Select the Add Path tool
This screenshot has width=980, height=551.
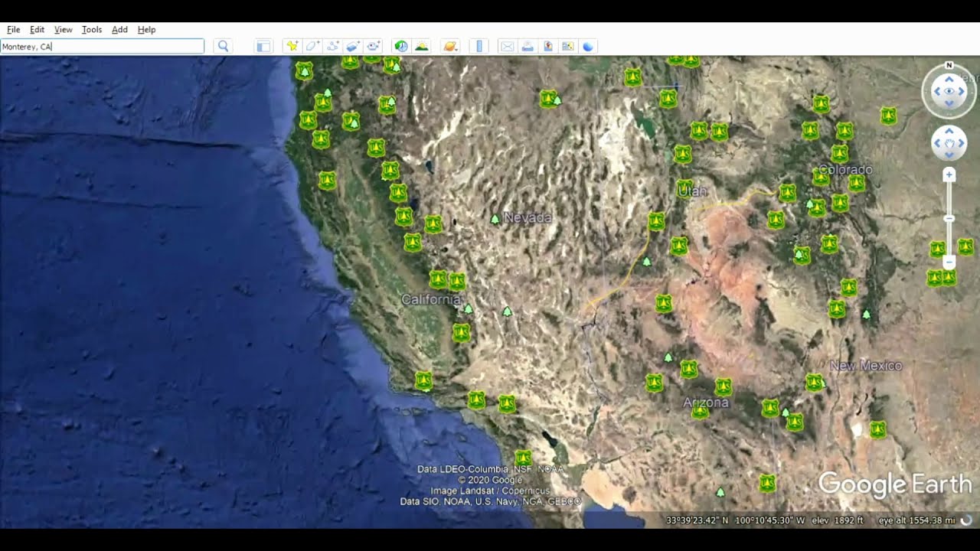click(332, 47)
